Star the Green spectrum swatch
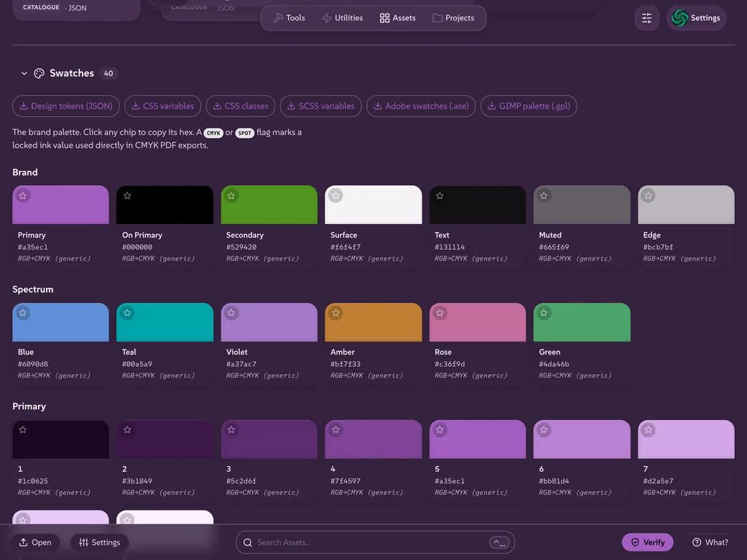This screenshot has width=747, height=560. [x=544, y=313]
